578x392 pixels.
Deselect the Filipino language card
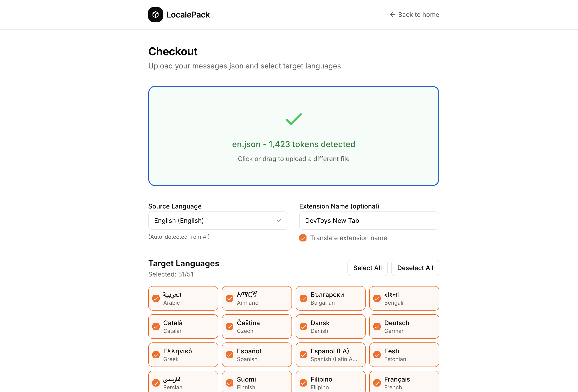331,383
